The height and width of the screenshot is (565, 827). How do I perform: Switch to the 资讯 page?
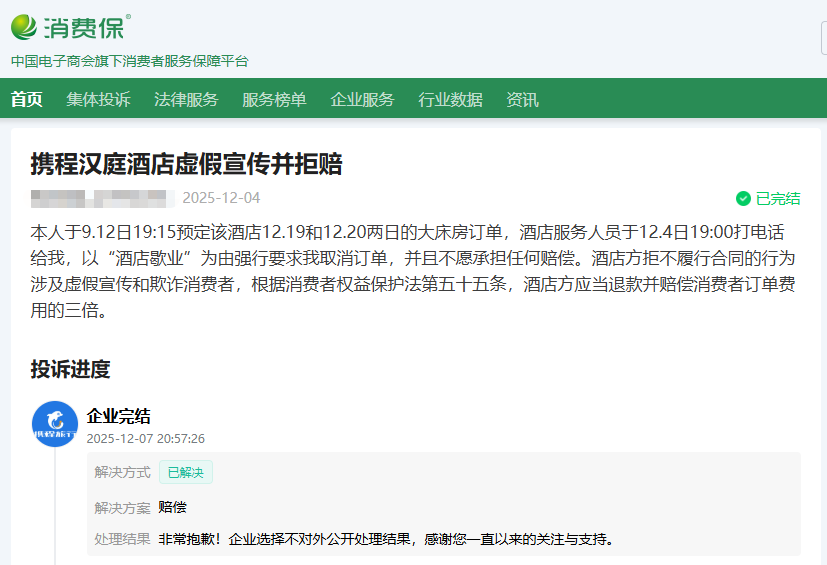pos(522,99)
